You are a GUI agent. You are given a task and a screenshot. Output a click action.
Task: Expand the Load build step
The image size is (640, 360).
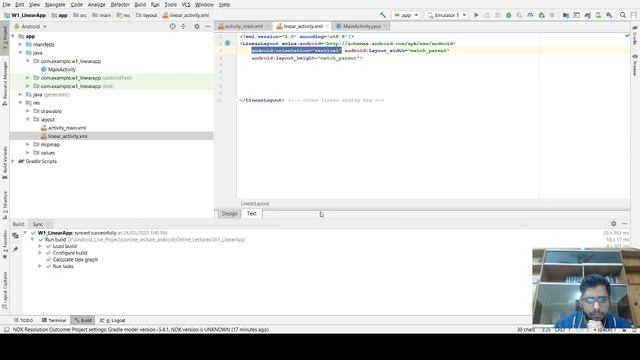click(40, 246)
